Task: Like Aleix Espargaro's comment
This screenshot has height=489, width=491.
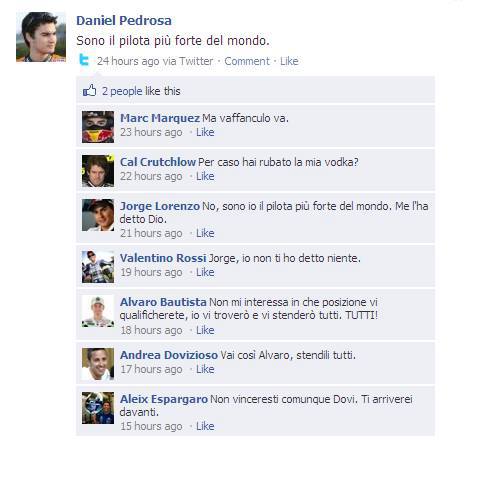Action: (205, 426)
